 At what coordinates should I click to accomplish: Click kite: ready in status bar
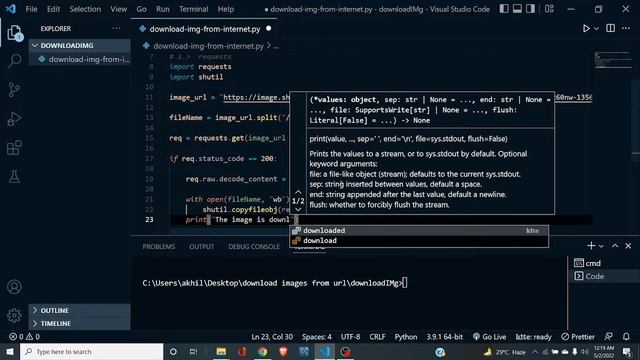pos(533,337)
